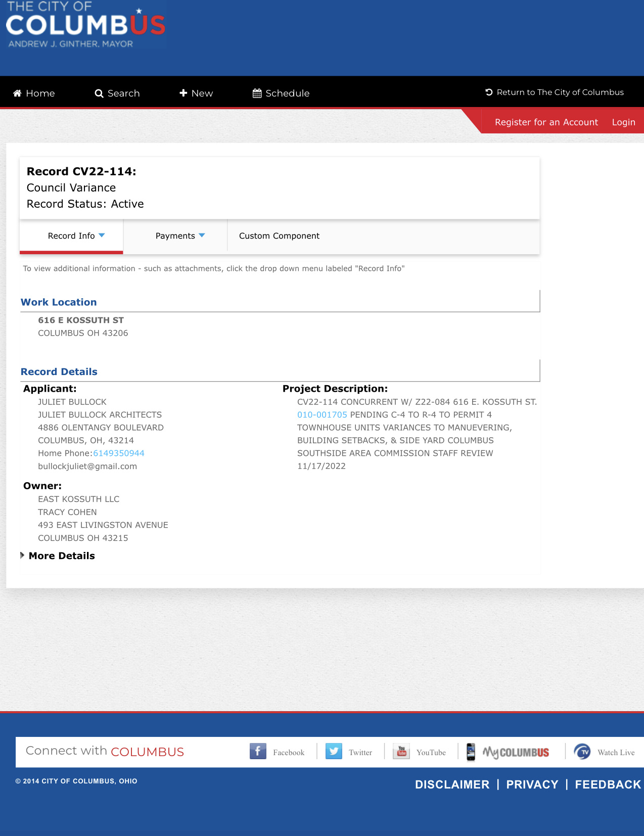Click the Return arrow icon
The height and width of the screenshot is (836, 644).
(489, 92)
